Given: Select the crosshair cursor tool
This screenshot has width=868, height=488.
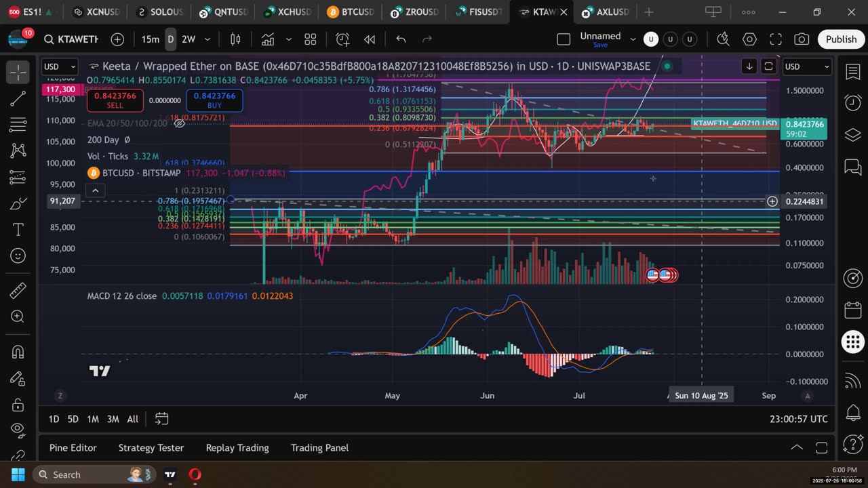Looking at the screenshot, I should [x=18, y=72].
